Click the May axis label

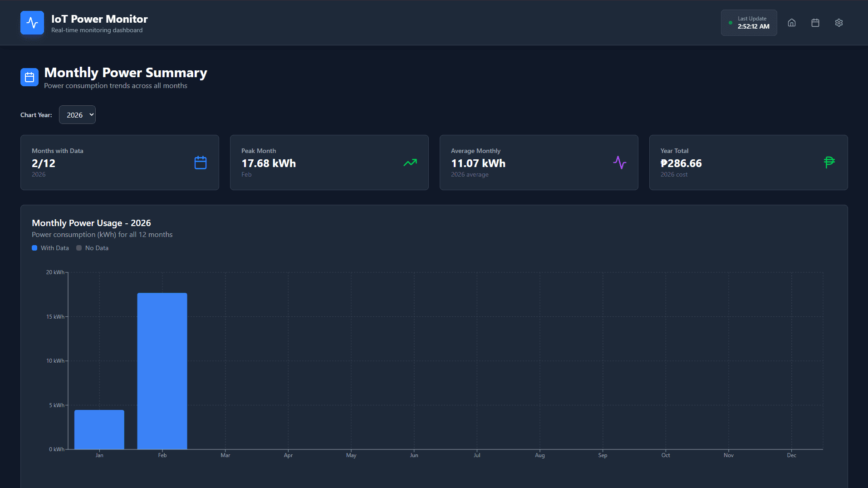click(351, 455)
